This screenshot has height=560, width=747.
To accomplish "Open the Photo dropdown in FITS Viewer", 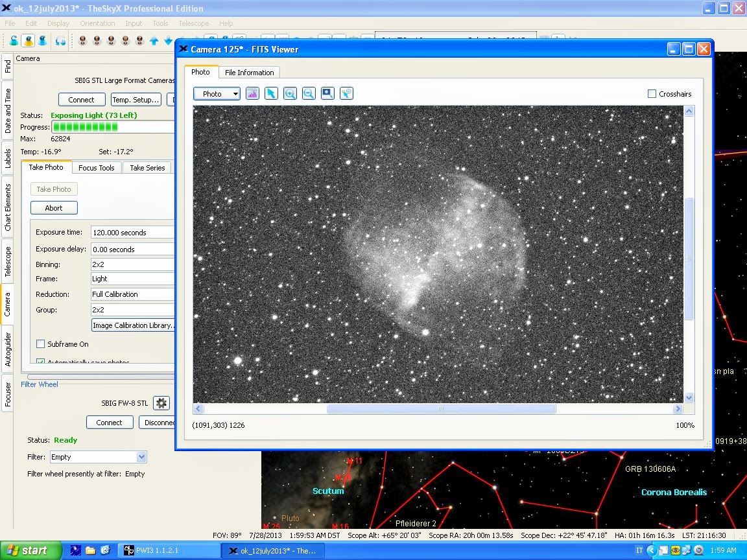I will 217,94.
